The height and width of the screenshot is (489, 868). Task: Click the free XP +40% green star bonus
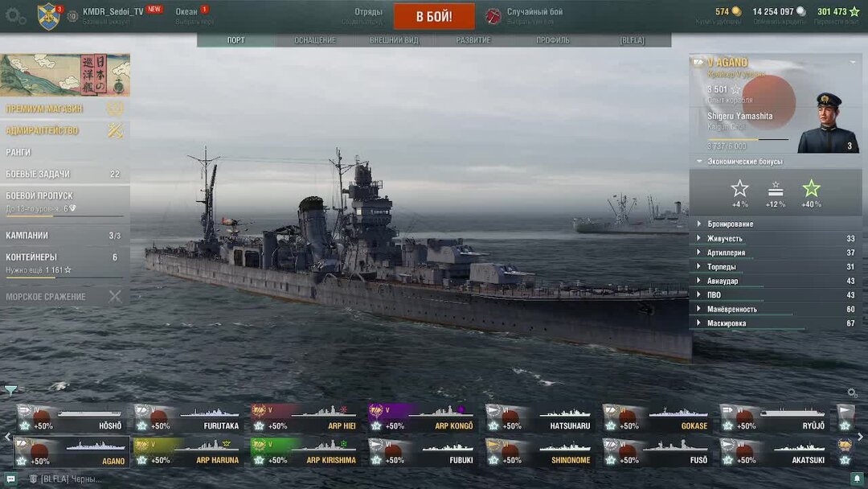point(811,193)
